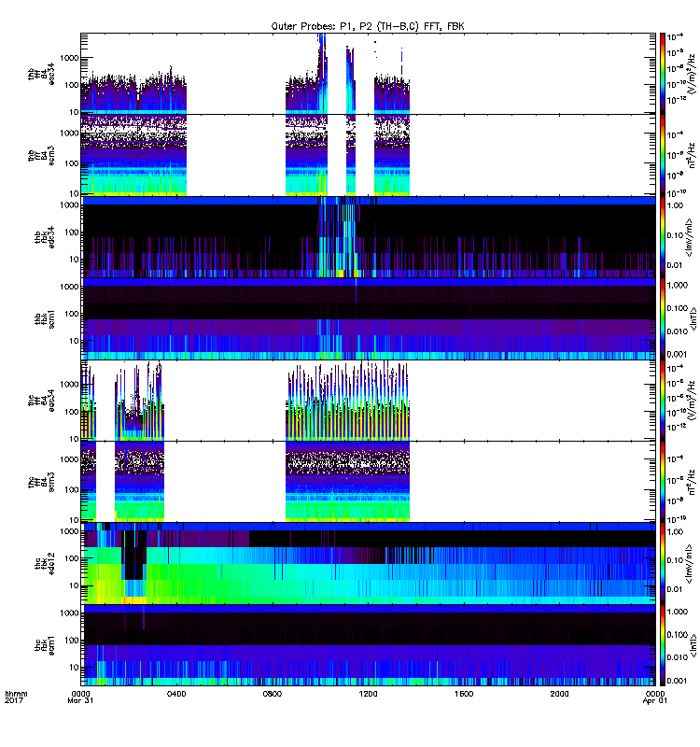Click the '(V/m)²/Hz' unit label of thb eac34
Screen dimensions: 700x747
tap(693, 74)
